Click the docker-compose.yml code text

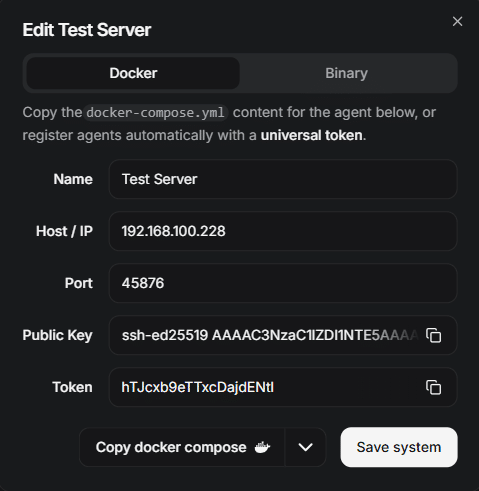tap(155, 113)
